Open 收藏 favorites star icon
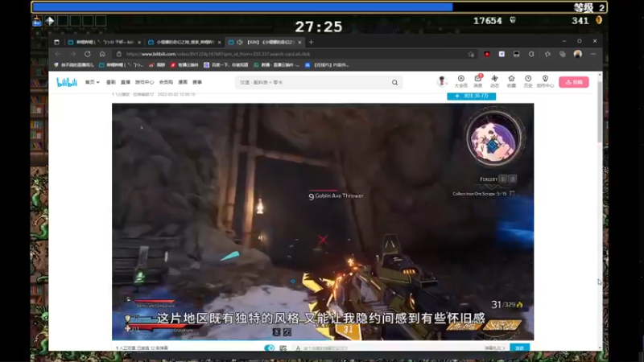The image size is (644, 362). point(511,81)
